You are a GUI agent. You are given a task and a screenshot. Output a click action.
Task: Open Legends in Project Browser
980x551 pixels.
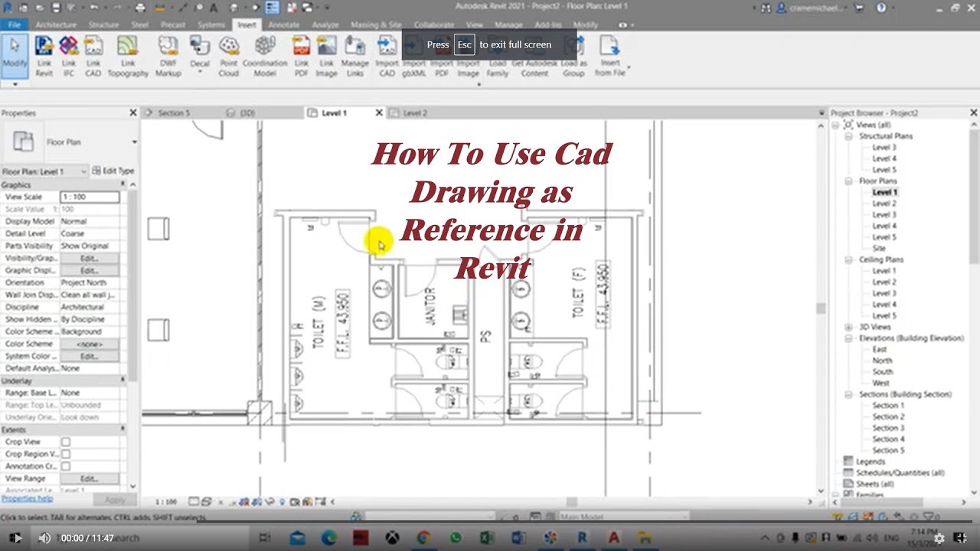coord(871,461)
